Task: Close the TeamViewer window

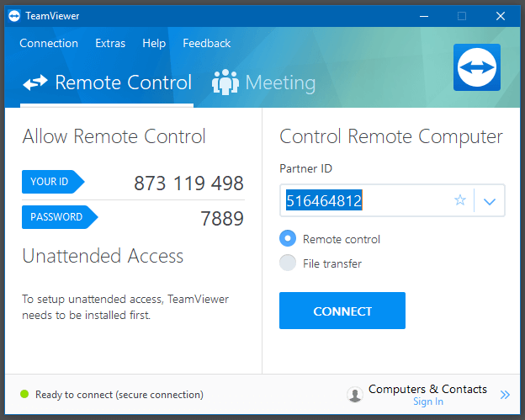Action: [501, 16]
